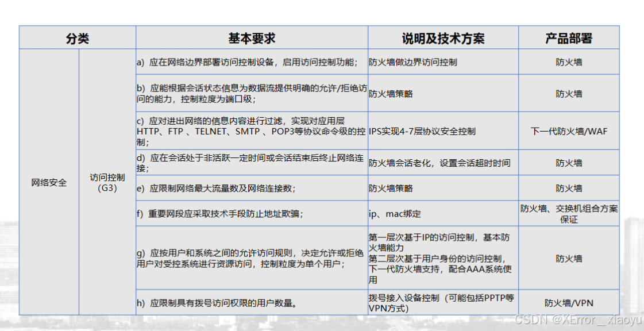Select the 访问控制 (G3) cell

click(107, 182)
